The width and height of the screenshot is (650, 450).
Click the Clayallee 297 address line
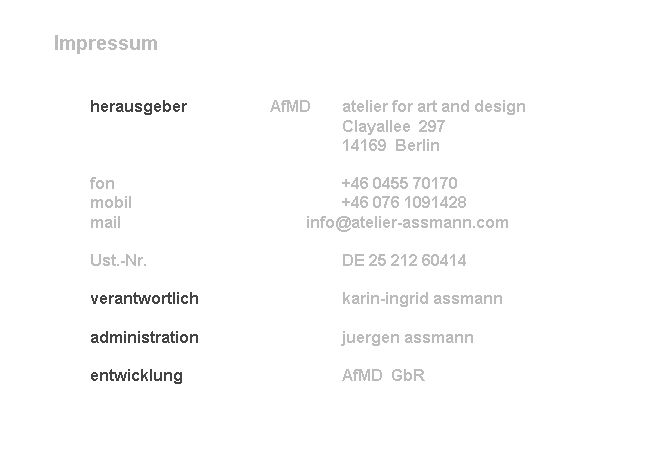coord(393,126)
